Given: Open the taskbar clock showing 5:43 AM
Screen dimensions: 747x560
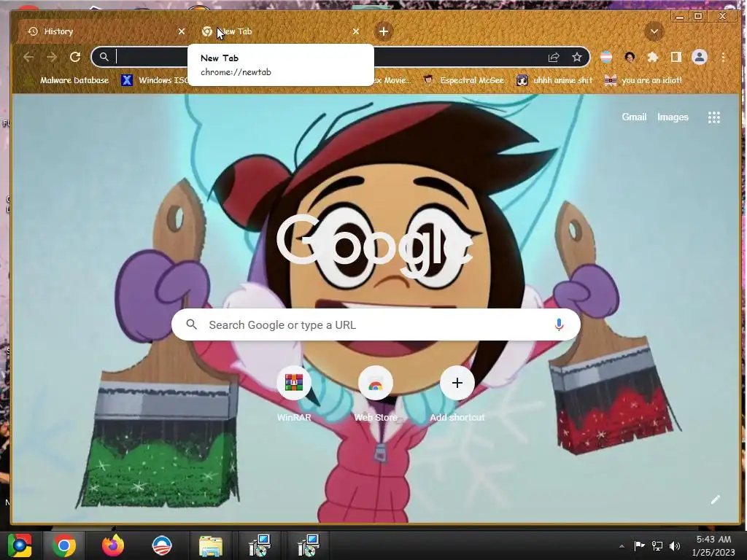Looking at the screenshot, I should (x=713, y=545).
